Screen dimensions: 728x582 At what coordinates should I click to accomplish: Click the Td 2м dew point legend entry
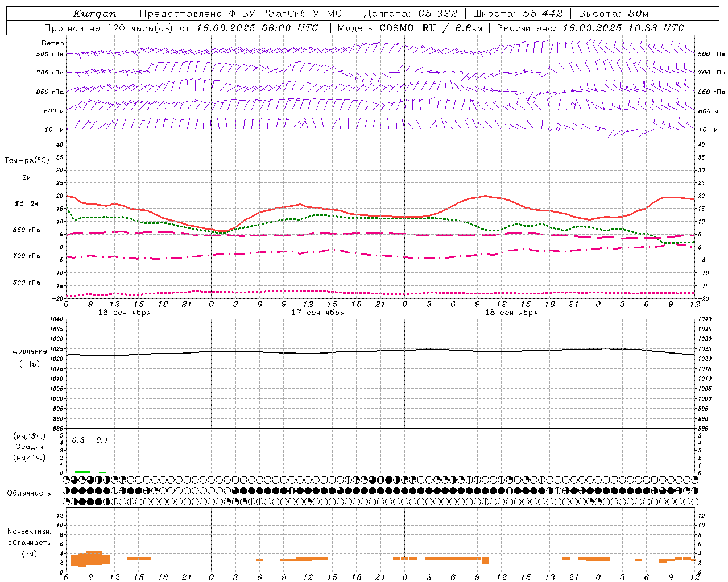(x=27, y=203)
